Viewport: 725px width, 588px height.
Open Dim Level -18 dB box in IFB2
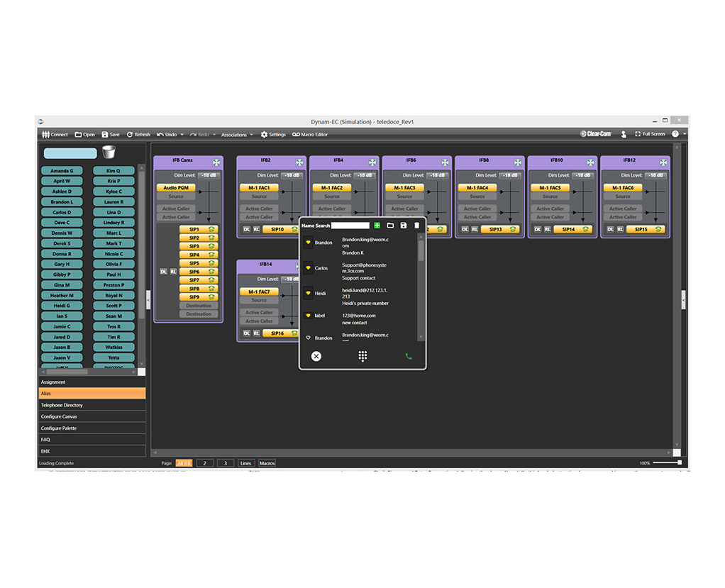pyautogui.click(x=292, y=176)
